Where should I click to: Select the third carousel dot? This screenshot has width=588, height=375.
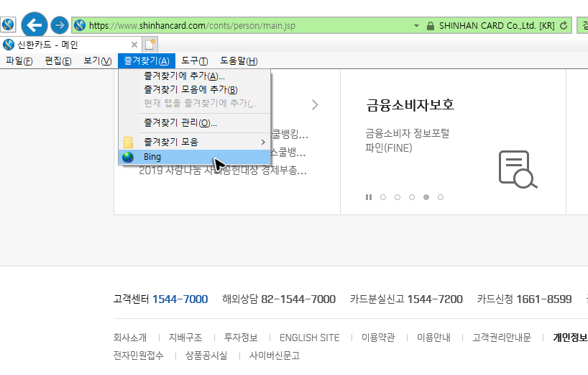412,197
